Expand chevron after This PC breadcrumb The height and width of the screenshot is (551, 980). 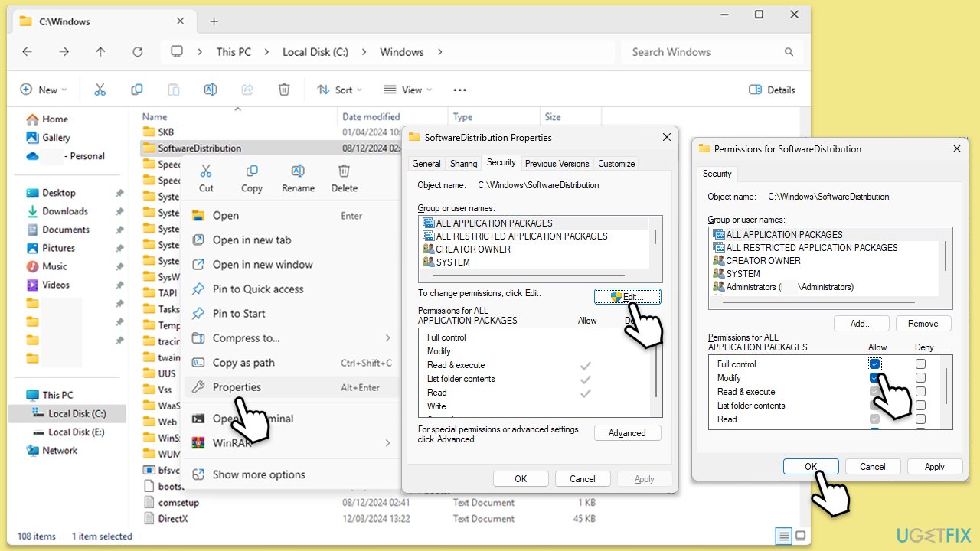coord(266,52)
